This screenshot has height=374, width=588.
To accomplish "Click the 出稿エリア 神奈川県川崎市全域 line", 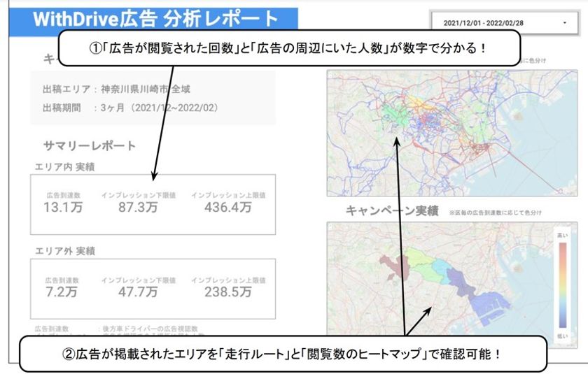I will [x=116, y=89].
